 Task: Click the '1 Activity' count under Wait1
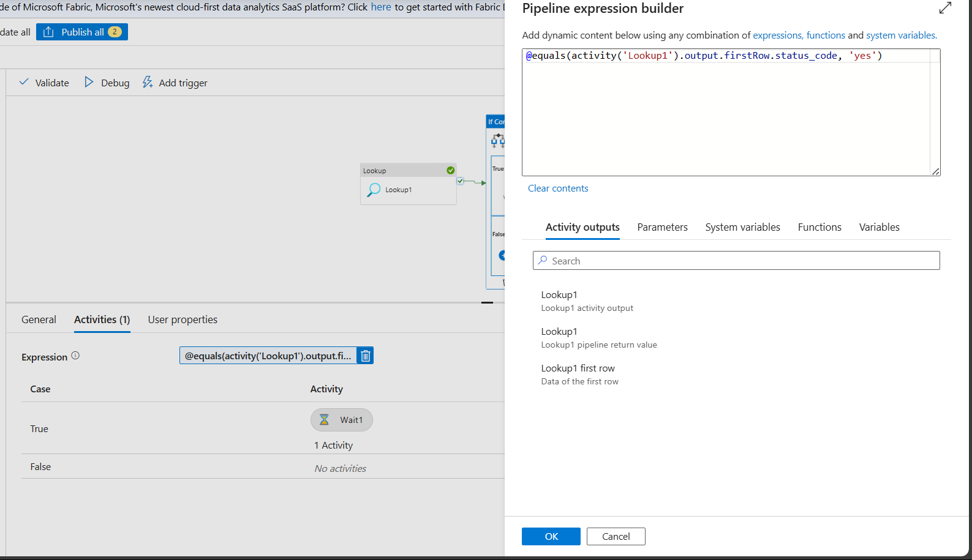coord(334,446)
